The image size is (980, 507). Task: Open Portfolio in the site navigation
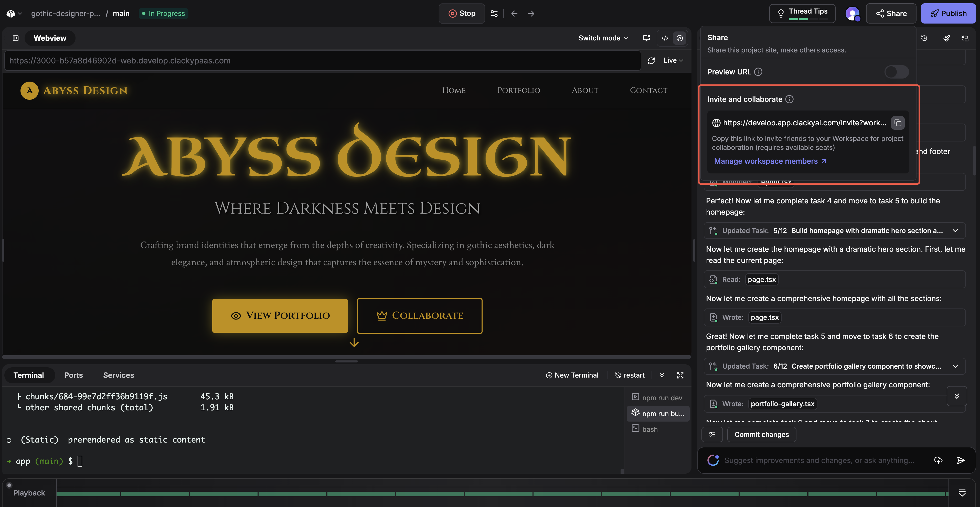tap(518, 91)
